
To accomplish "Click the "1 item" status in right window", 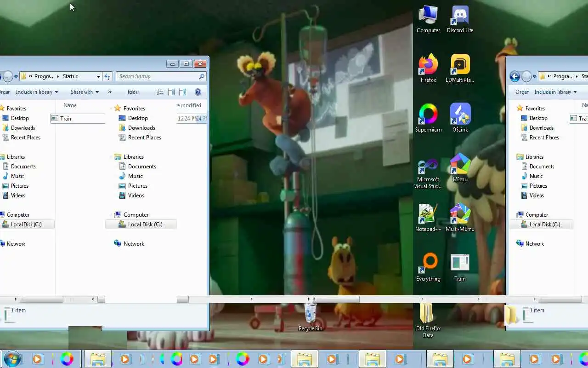I will [x=537, y=310].
